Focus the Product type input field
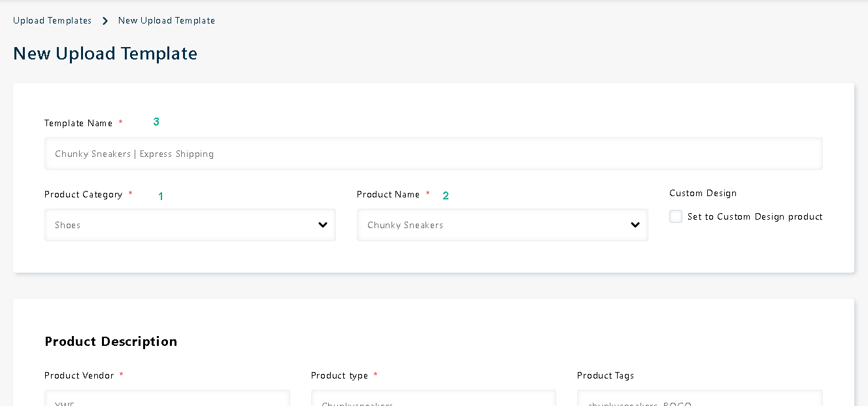The image size is (868, 406). pos(433,400)
